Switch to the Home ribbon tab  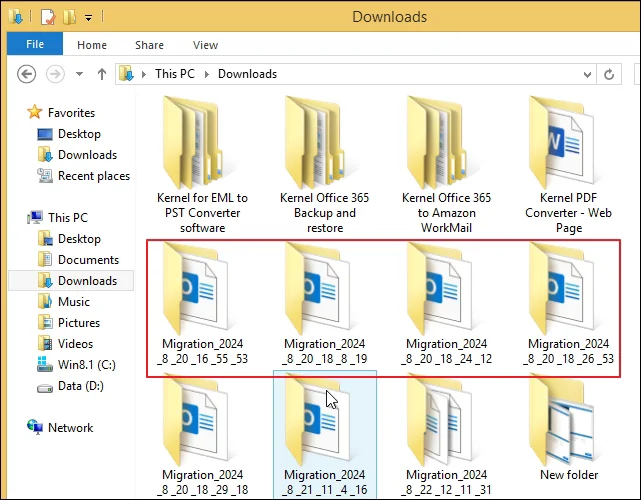(92, 45)
